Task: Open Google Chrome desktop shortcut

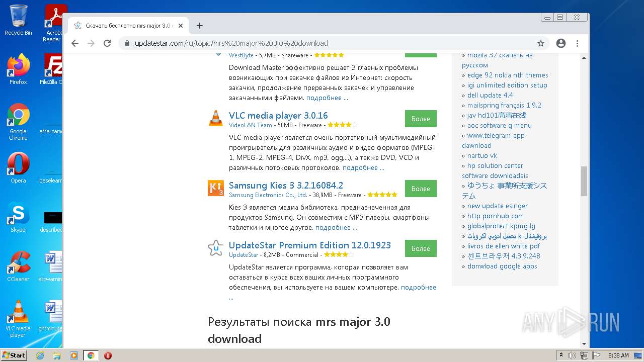Action: click(x=18, y=122)
